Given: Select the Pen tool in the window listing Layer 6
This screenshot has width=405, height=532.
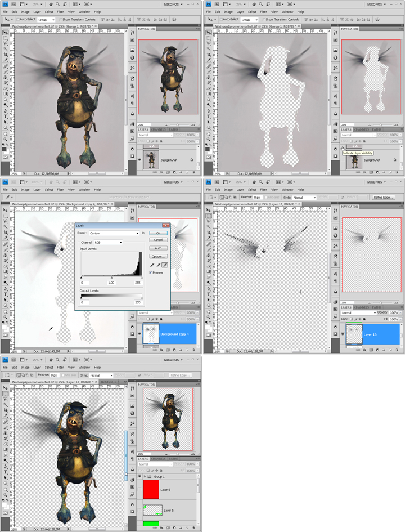Looking at the screenshot, I should (x=6, y=466).
